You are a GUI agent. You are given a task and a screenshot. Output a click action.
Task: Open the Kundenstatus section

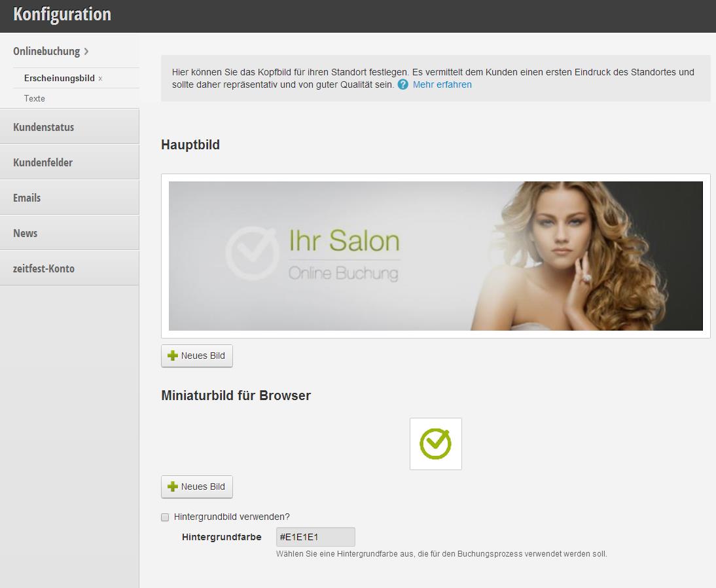[43, 127]
